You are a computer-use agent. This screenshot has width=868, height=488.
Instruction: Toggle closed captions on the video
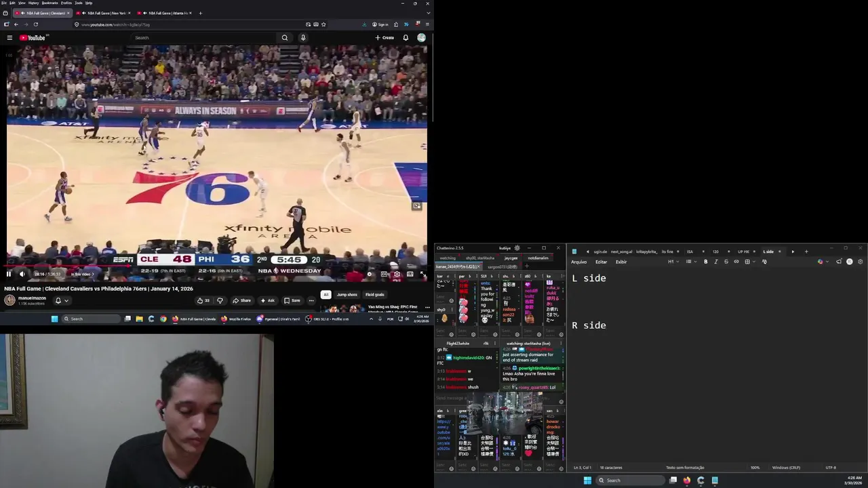[x=384, y=274]
